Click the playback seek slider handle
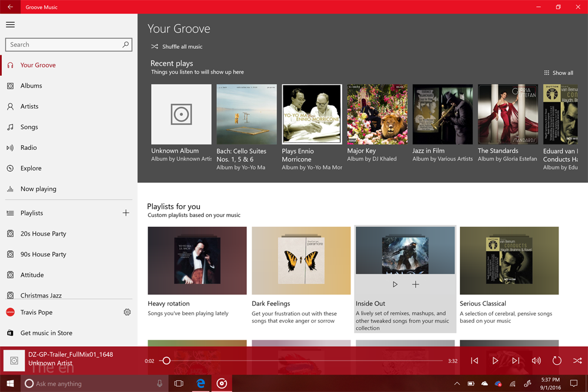This screenshot has width=588, height=392. tap(166, 360)
